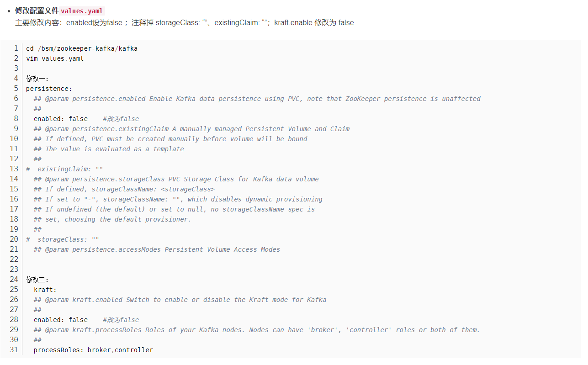The height and width of the screenshot is (365, 588).
Task: Click line number 31 in the gutter
Action: pyautogui.click(x=14, y=350)
